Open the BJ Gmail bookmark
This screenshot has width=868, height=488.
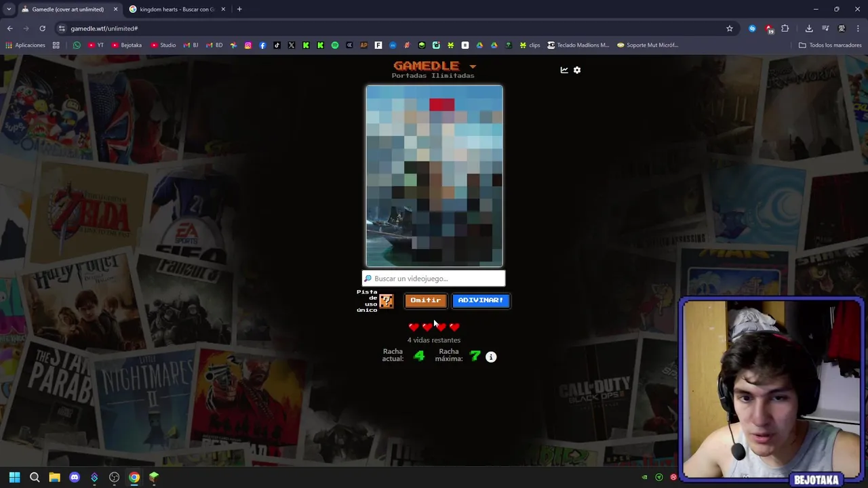(191, 45)
